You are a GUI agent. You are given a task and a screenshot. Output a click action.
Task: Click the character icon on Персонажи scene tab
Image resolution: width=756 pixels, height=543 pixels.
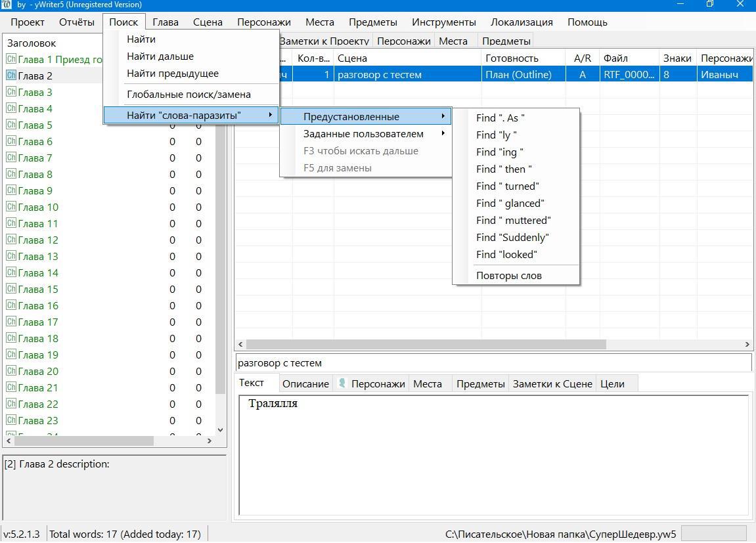(342, 383)
